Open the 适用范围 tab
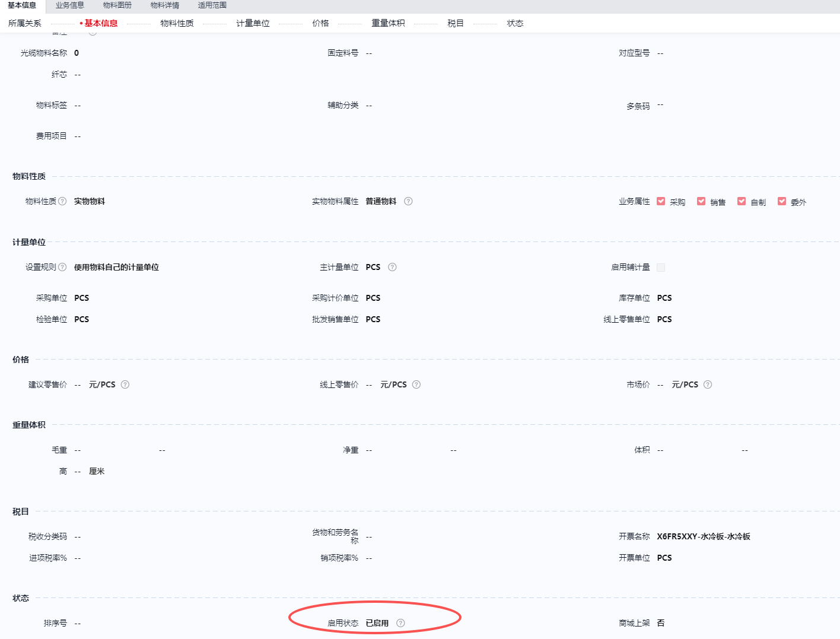This screenshot has height=639, width=840. [212, 5]
